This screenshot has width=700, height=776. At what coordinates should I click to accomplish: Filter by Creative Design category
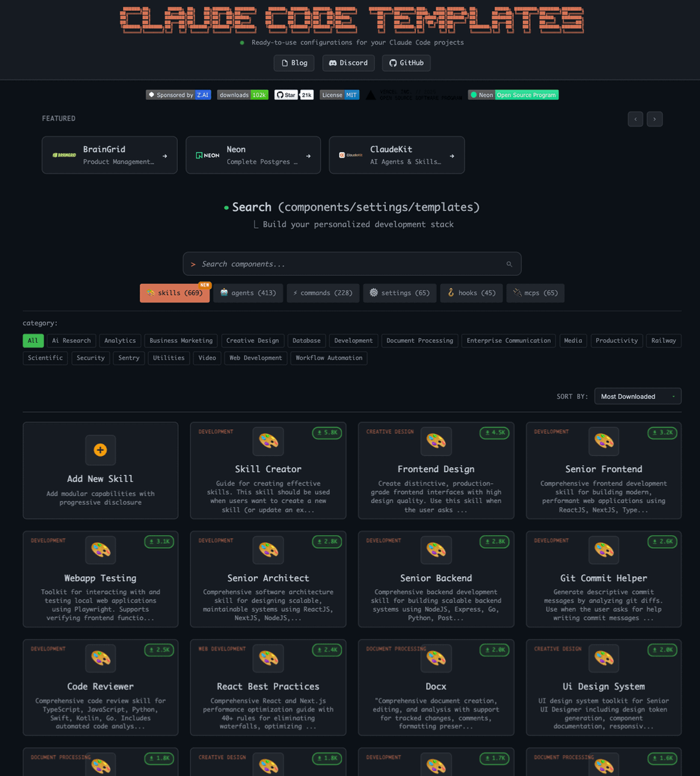253,340
